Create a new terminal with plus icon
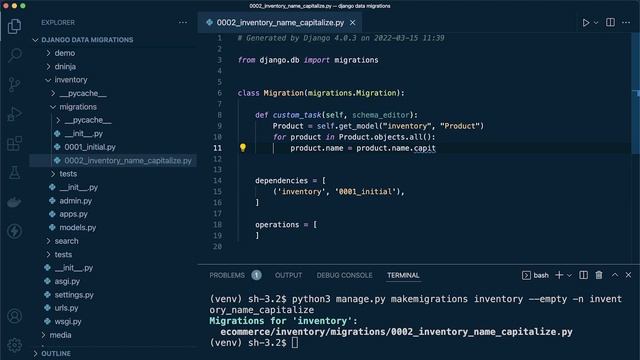 tap(559, 275)
